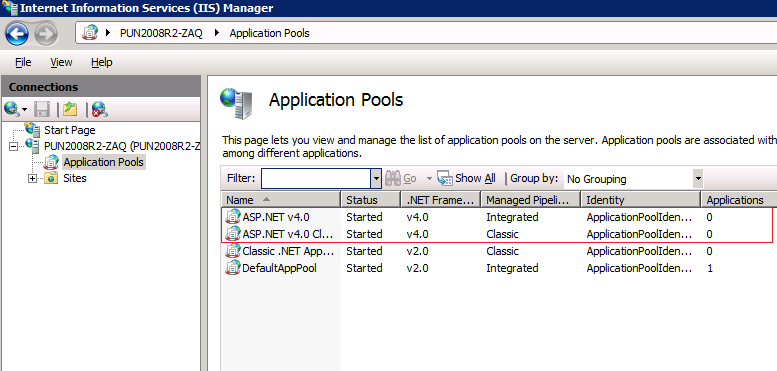Open the Create New Connection globe icon
This screenshot has width=777, height=371.
coord(11,108)
